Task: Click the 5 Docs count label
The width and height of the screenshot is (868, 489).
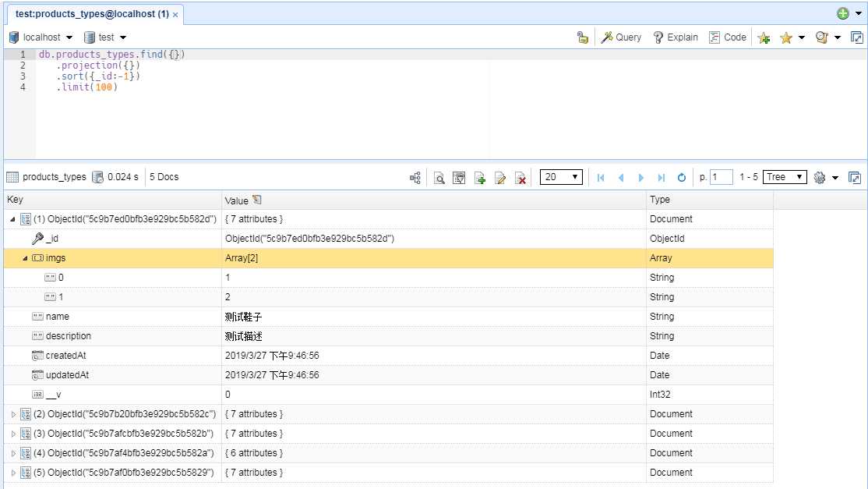Action: point(164,177)
